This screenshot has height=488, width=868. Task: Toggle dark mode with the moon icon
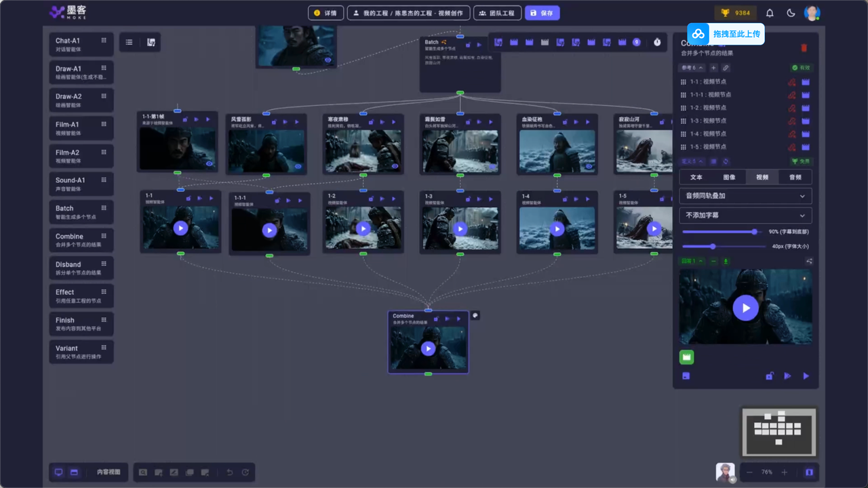tap(791, 13)
